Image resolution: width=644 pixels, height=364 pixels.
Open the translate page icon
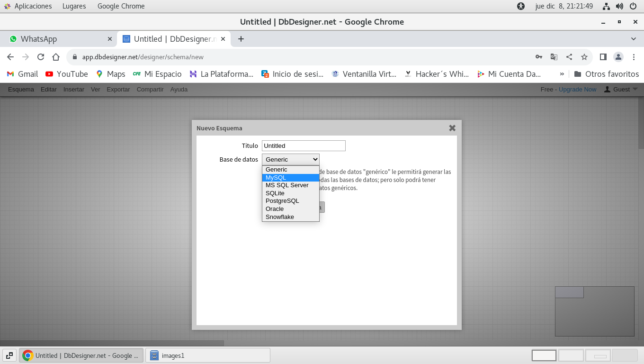tap(554, 57)
